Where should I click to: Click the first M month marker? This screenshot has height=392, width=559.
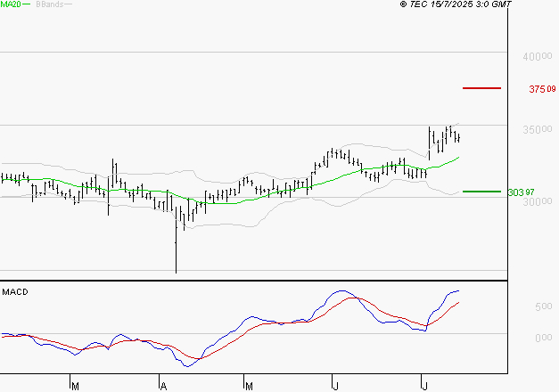click(75, 386)
